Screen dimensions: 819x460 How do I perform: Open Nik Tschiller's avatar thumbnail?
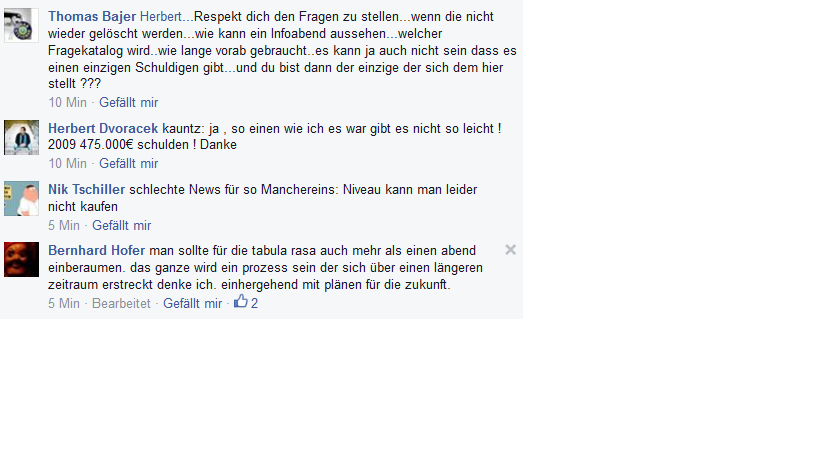pyautogui.click(x=21, y=198)
